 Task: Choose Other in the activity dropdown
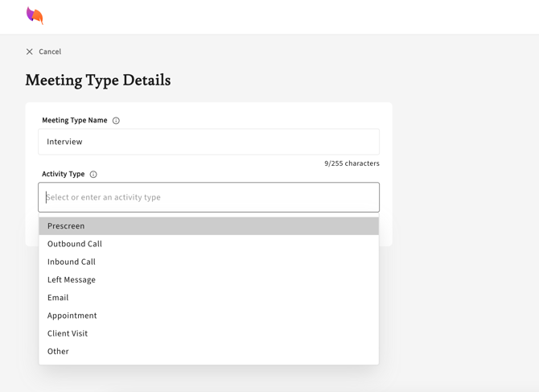pos(58,351)
